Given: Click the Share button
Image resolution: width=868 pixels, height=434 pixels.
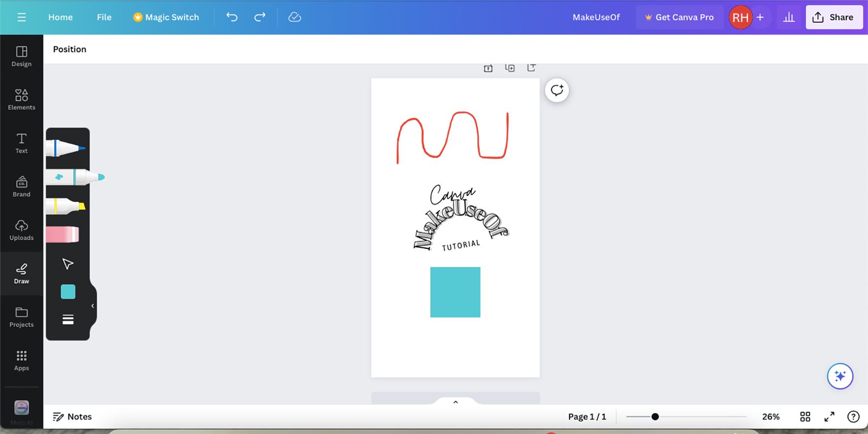Looking at the screenshot, I should (833, 17).
